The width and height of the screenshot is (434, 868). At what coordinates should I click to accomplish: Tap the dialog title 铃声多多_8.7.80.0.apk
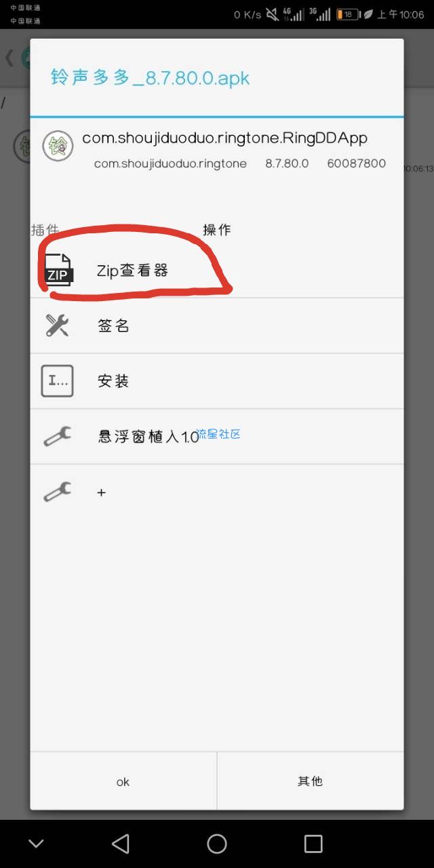150,77
